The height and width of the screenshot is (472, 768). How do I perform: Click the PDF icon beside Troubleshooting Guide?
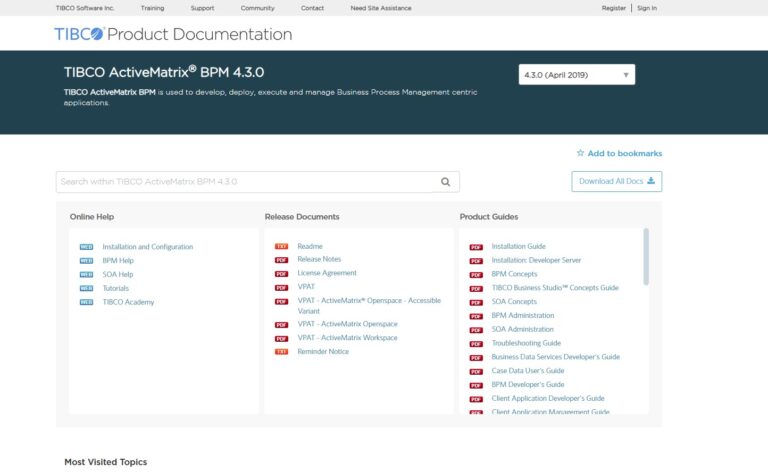click(476, 344)
